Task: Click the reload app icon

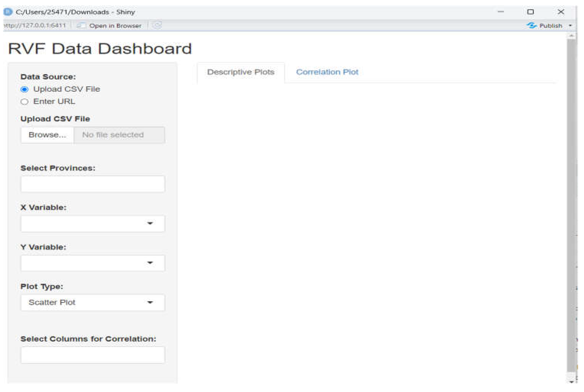Action: (157, 25)
